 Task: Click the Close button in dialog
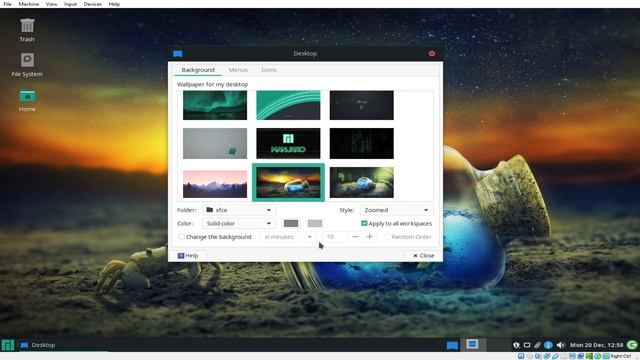[x=423, y=256]
